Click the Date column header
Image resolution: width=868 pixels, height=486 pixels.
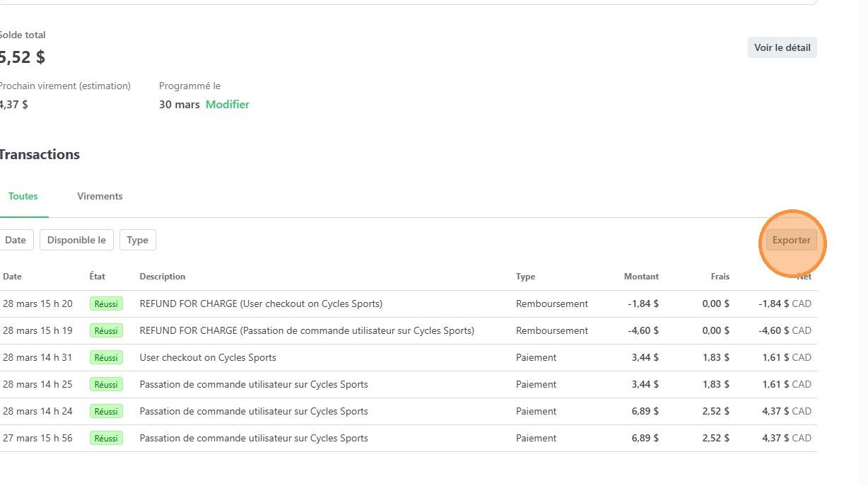click(x=13, y=277)
